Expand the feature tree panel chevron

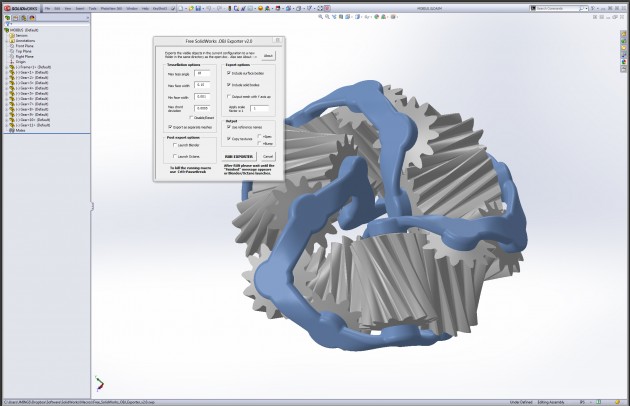[88, 18]
